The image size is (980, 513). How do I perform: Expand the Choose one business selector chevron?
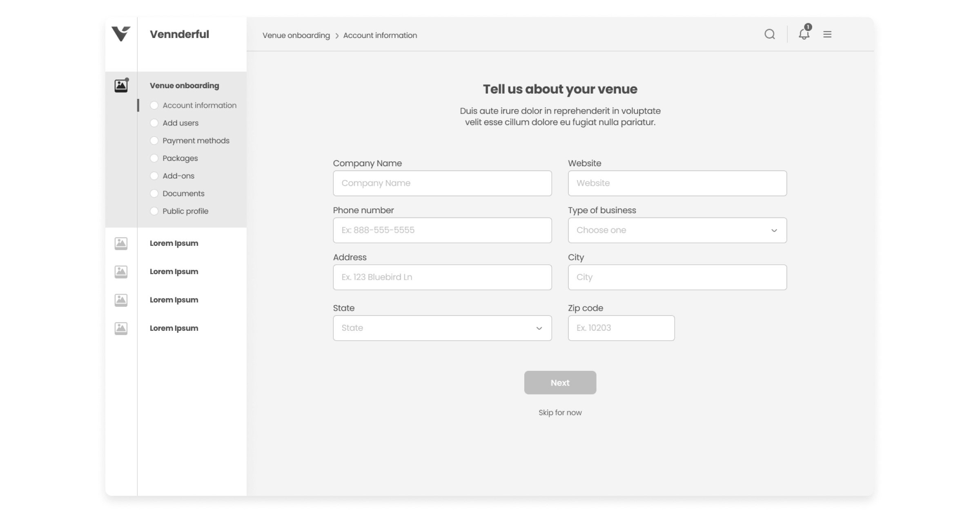pos(774,230)
